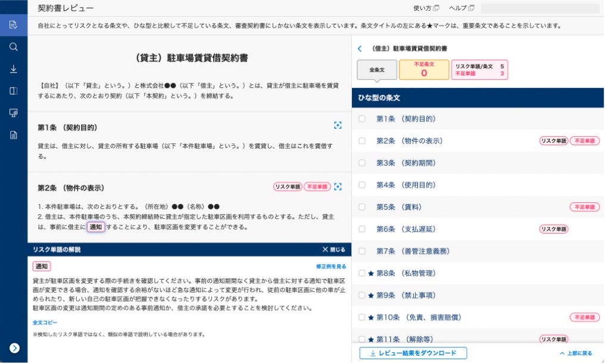Close the リスク単語の解説 panel
This screenshot has width=605, height=364.
coord(333,250)
